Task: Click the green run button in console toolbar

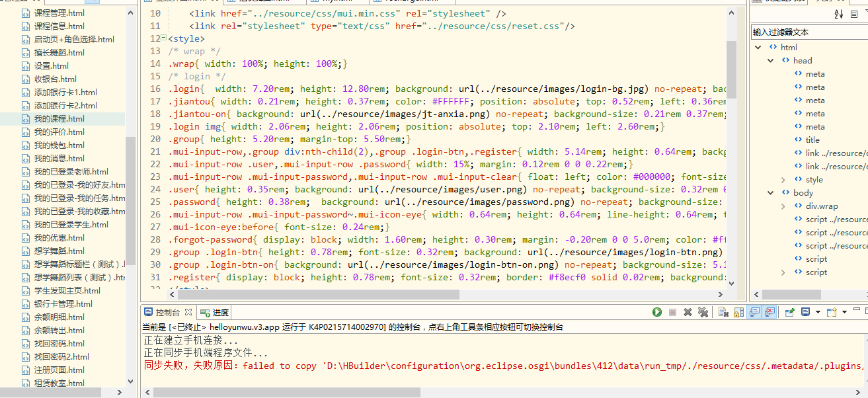Action: 657,312
